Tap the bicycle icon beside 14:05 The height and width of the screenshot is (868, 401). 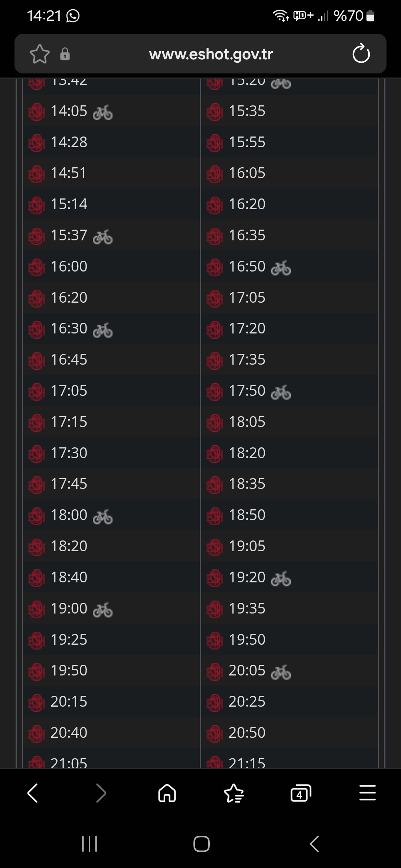click(x=103, y=112)
